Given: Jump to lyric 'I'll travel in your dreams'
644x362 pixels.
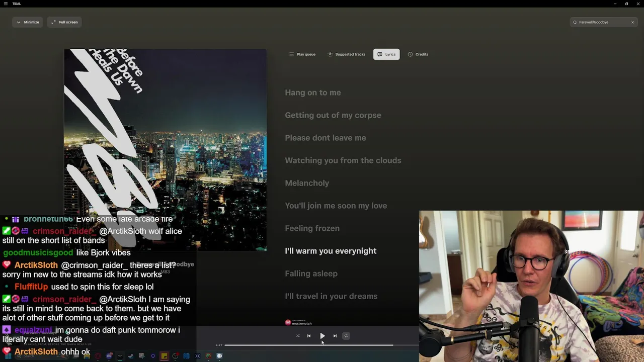Looking at the screenshot, I should [x=331, y=296].
